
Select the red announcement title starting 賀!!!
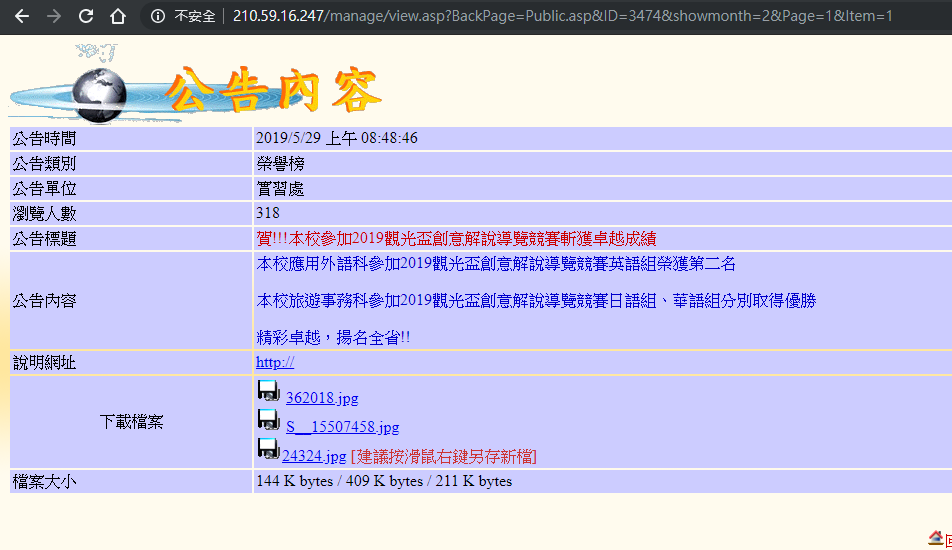click(x=456, y=239)
